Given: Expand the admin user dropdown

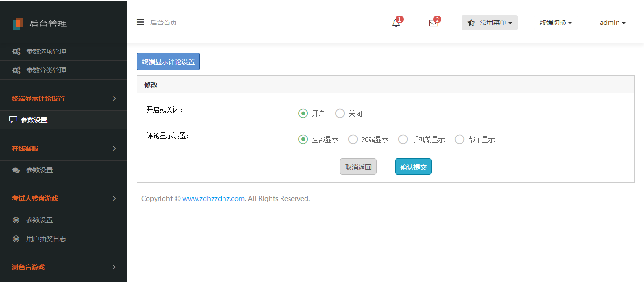Looking at the screenshot, I should [x=612, y=23].
